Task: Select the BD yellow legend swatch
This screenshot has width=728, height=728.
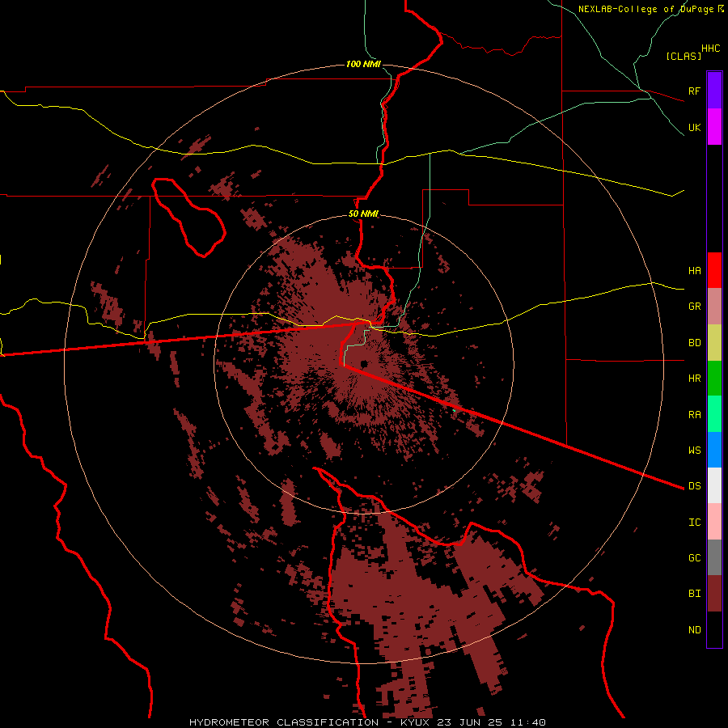Action: [x=714, y=343]
